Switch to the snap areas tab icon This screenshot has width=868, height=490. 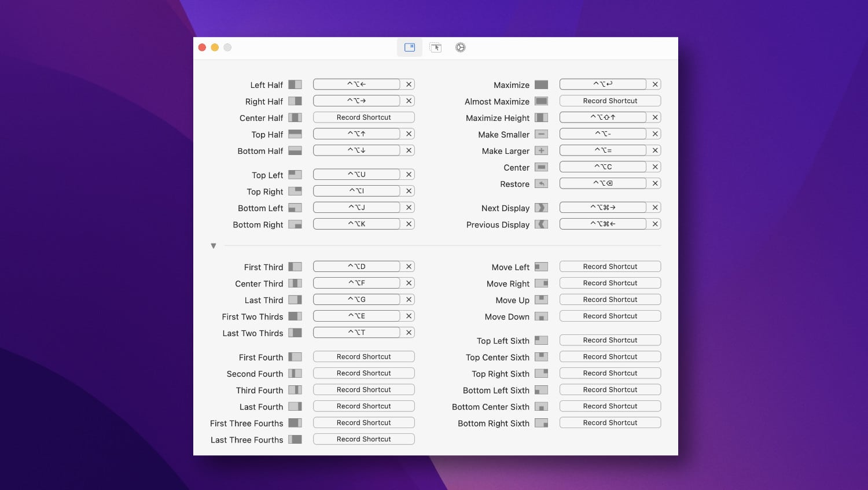[x=436, y=47]
